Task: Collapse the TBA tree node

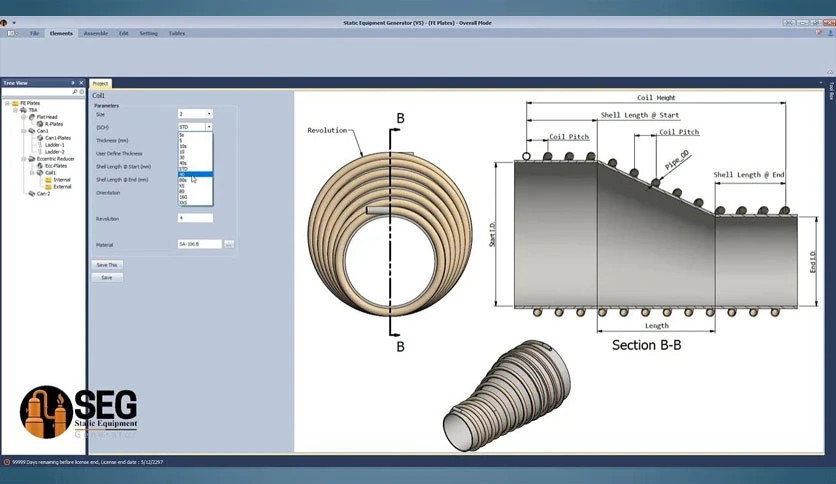Action: [15, 110]
